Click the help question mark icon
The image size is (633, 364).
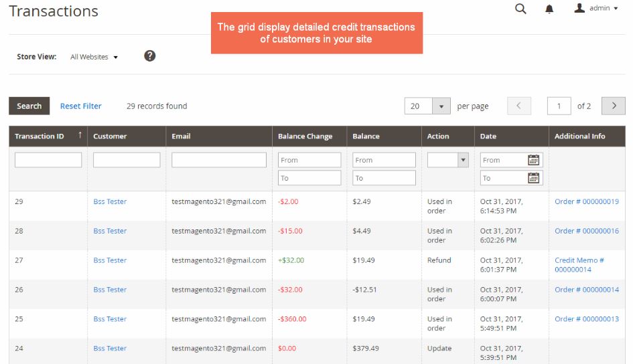pyautogui.click(x=150, y=56)
